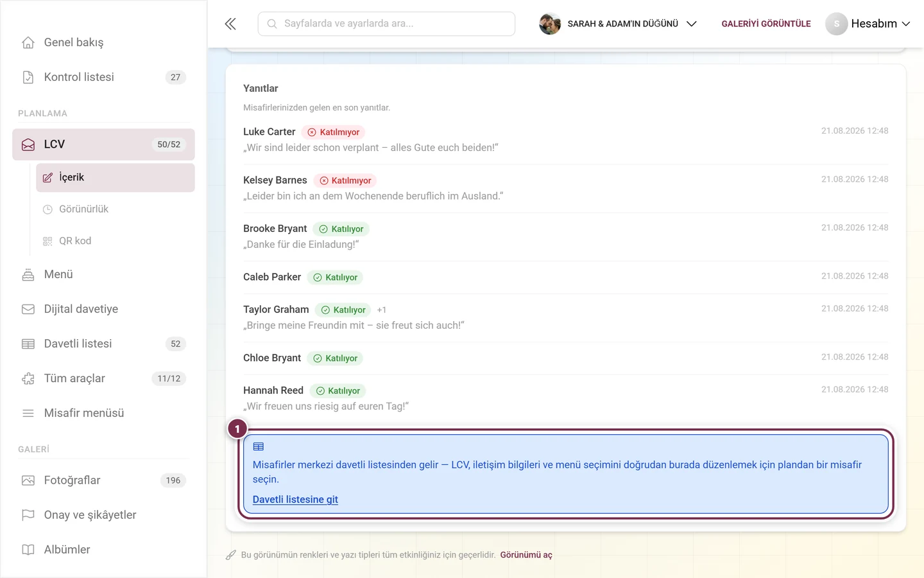Screen dimensions: 924x578
Task: Click the Albümler book icon
Action: coord(28,550)
